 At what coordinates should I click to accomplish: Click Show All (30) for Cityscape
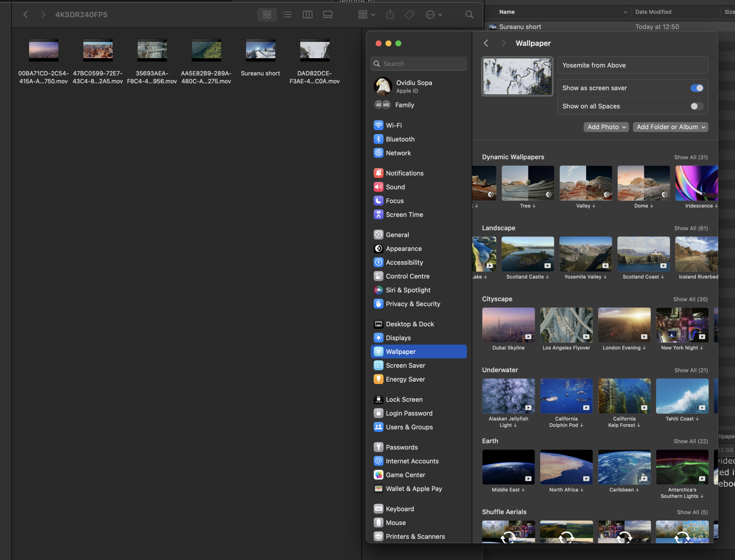pos(690,299)
